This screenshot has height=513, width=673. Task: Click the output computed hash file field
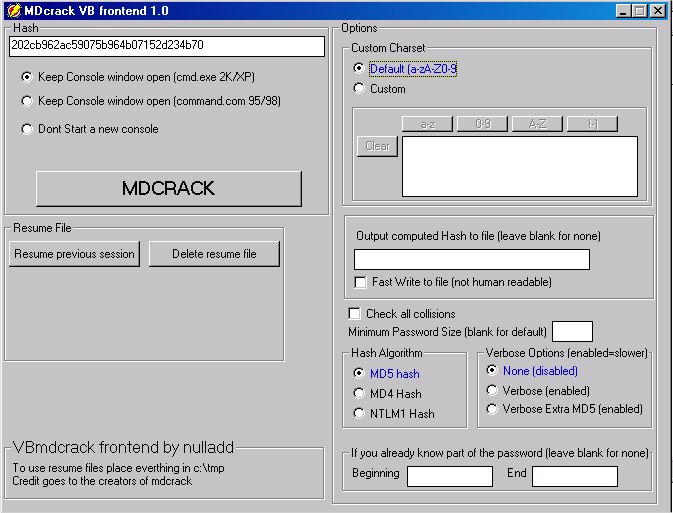[x=472, y=260]
